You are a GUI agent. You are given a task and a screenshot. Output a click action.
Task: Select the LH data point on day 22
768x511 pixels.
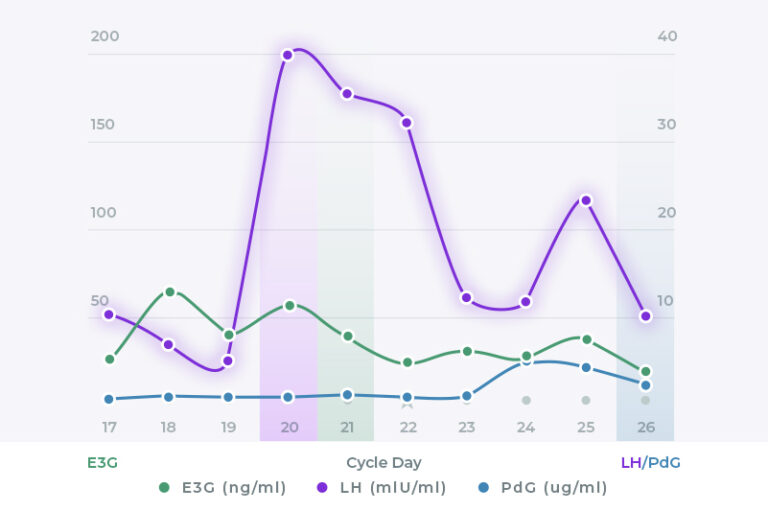tap(407, 122)
